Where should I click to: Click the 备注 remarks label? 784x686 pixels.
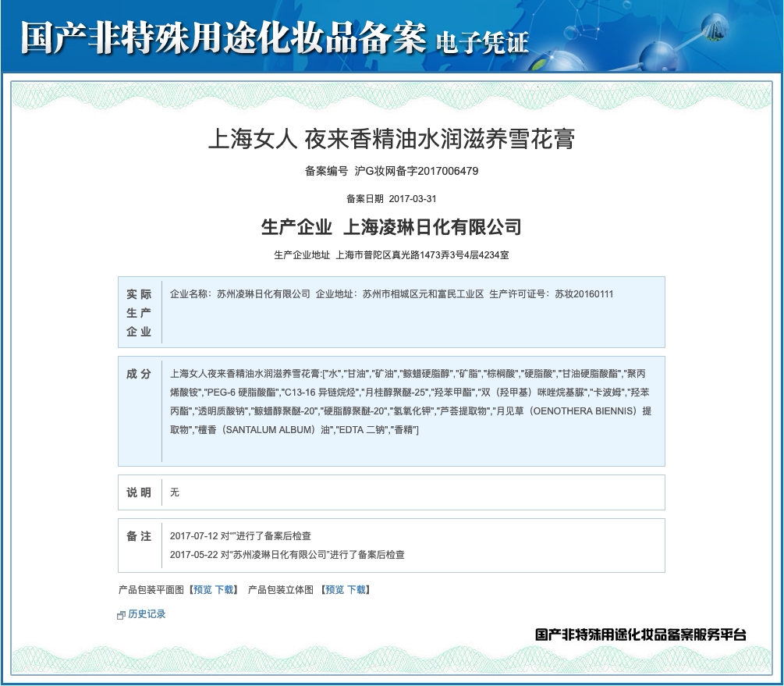click(139, 536)
